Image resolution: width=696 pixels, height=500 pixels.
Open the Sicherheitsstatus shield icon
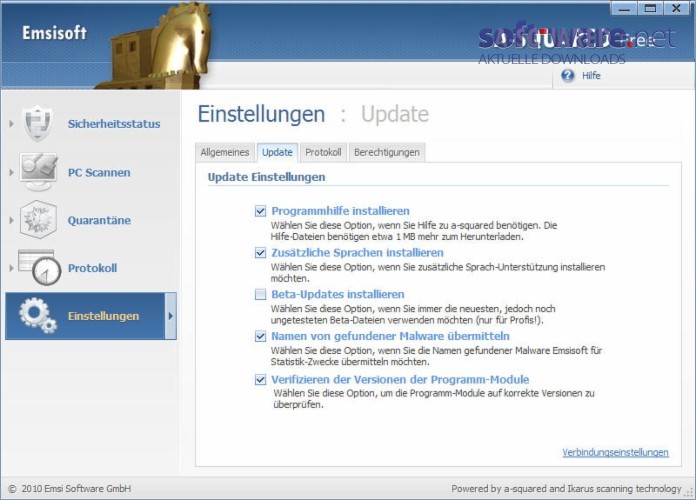[x=38, y=123]
